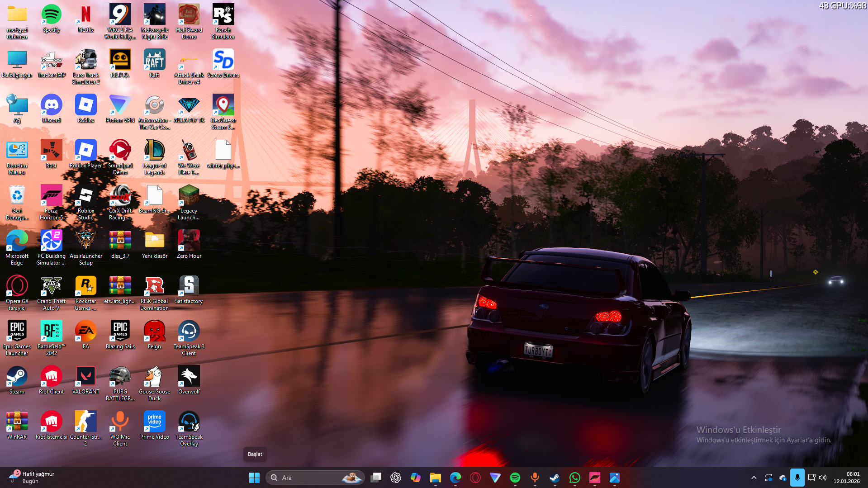Select the Goose Goose Duck icon
Viewport: 868px width, 488px height.
point(155,384)
